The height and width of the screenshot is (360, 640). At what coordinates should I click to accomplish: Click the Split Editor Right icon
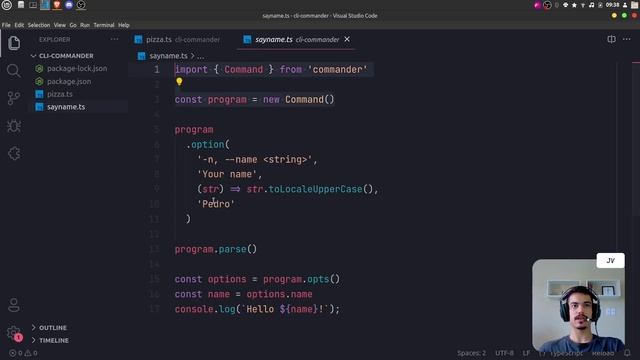tap(611, 39)
